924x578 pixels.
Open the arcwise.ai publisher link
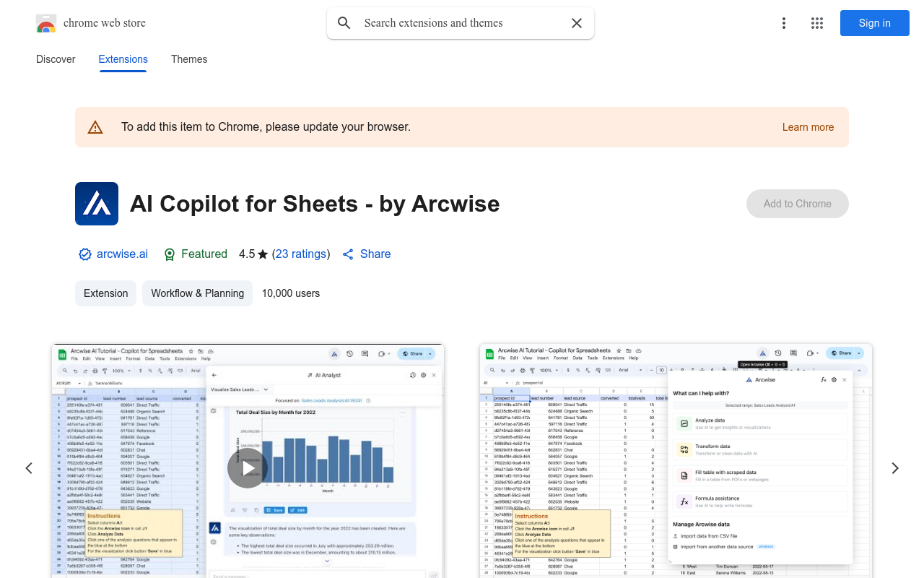pos(122,254)
